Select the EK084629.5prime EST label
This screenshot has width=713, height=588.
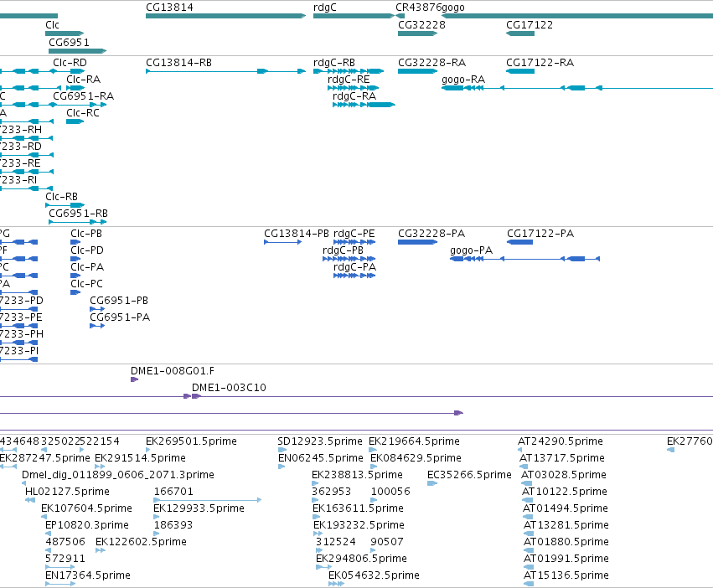coord(416,458)
